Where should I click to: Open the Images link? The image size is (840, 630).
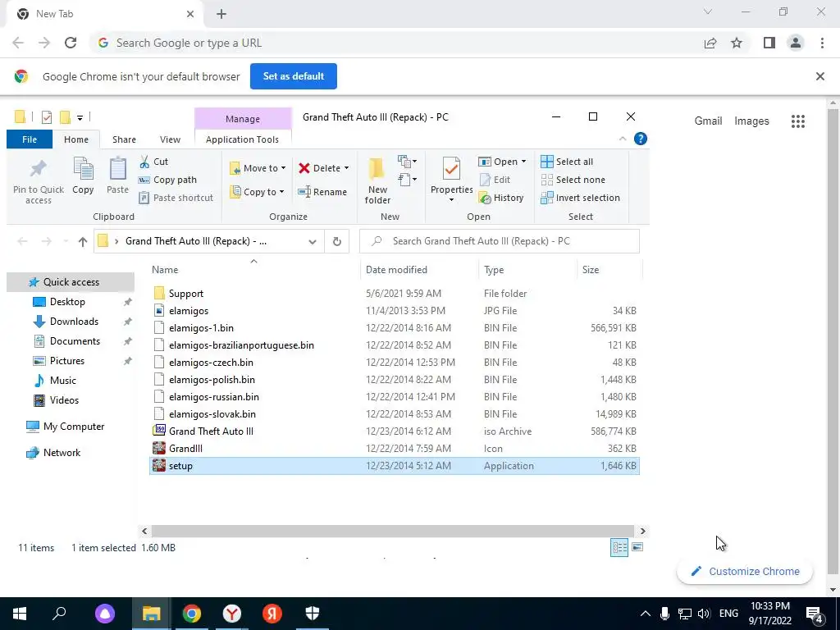pos(751,121)
